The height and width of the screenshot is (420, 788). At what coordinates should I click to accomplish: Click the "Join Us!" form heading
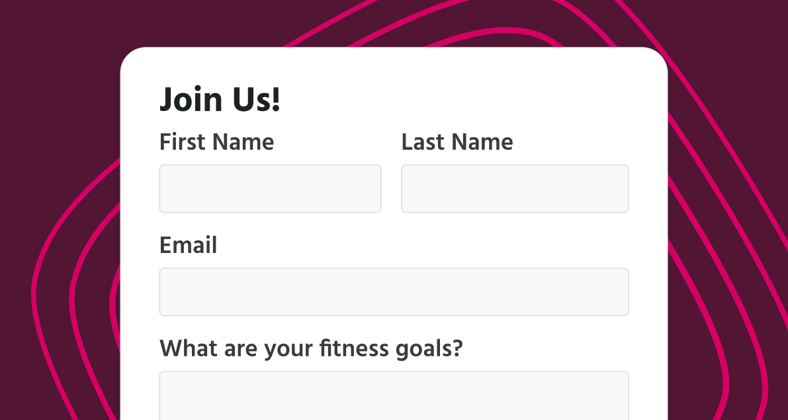220,100
